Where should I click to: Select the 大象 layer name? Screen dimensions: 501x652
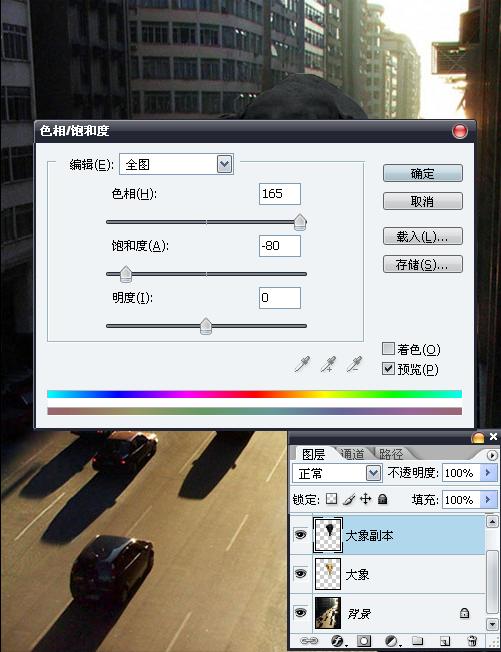tap(358, 575)
